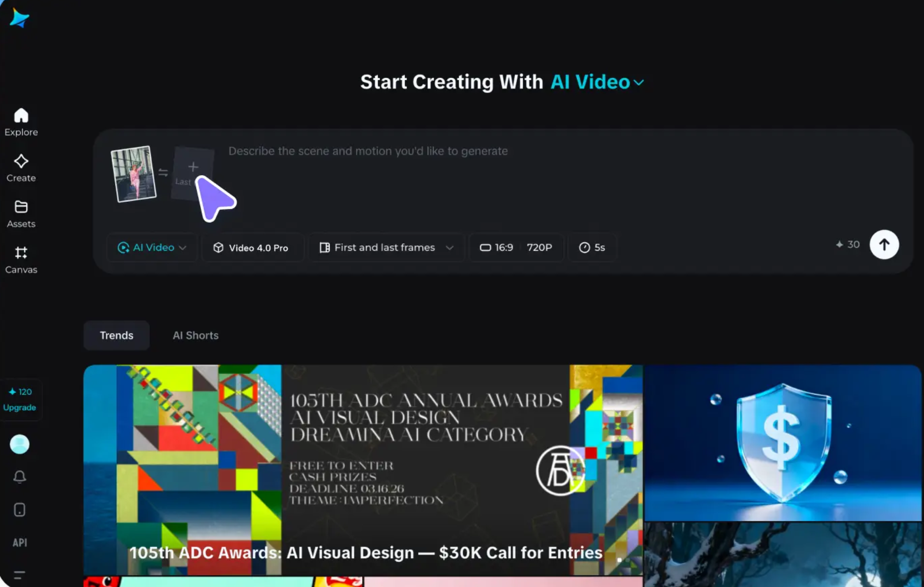Open notifications bell icon
The height and width of the screenshot is (587, 924).
(x=19, y=476)
